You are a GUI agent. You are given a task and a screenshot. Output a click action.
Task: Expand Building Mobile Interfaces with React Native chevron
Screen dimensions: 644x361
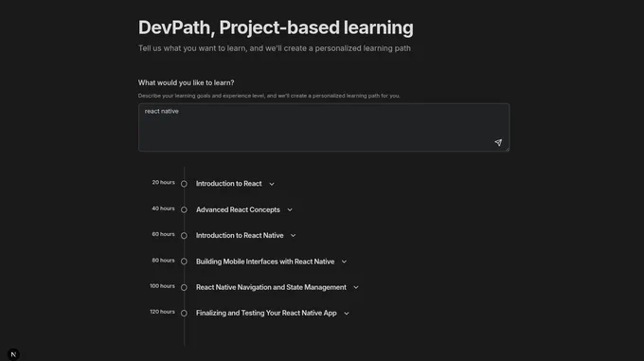(344, 262)
